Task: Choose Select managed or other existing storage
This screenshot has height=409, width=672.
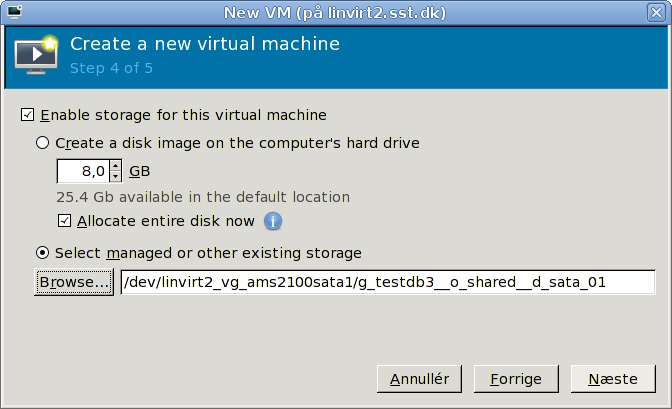Action: [42, 253]
